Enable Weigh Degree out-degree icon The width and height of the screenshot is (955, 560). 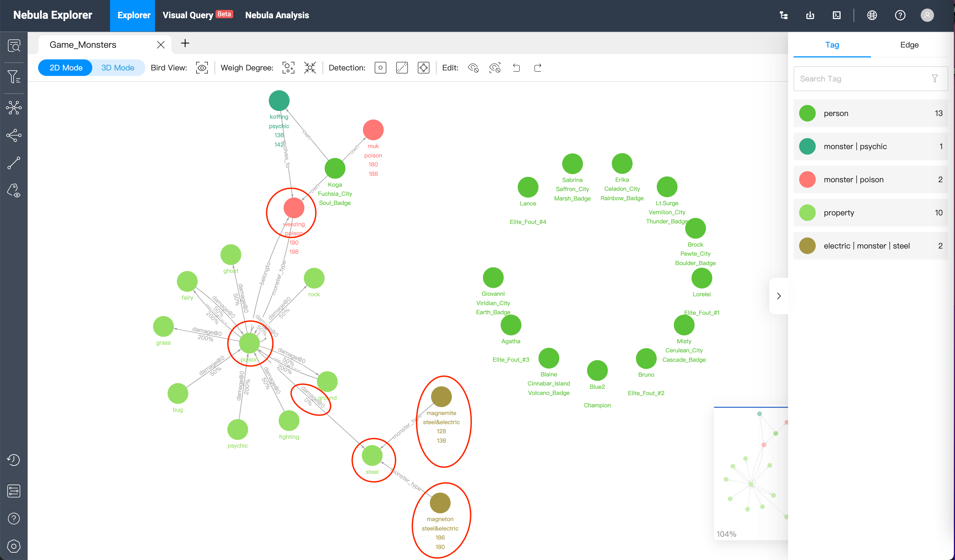(310, 68)
